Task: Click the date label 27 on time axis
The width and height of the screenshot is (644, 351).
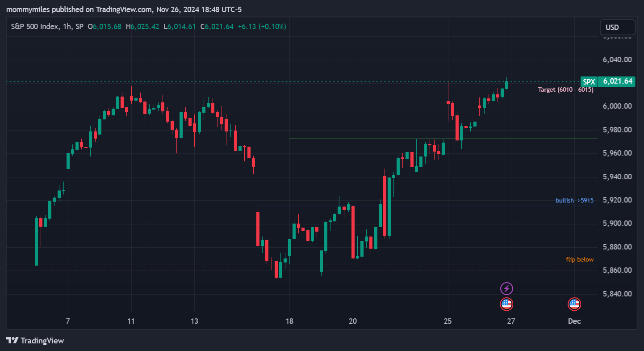Action: coord(511,321)
